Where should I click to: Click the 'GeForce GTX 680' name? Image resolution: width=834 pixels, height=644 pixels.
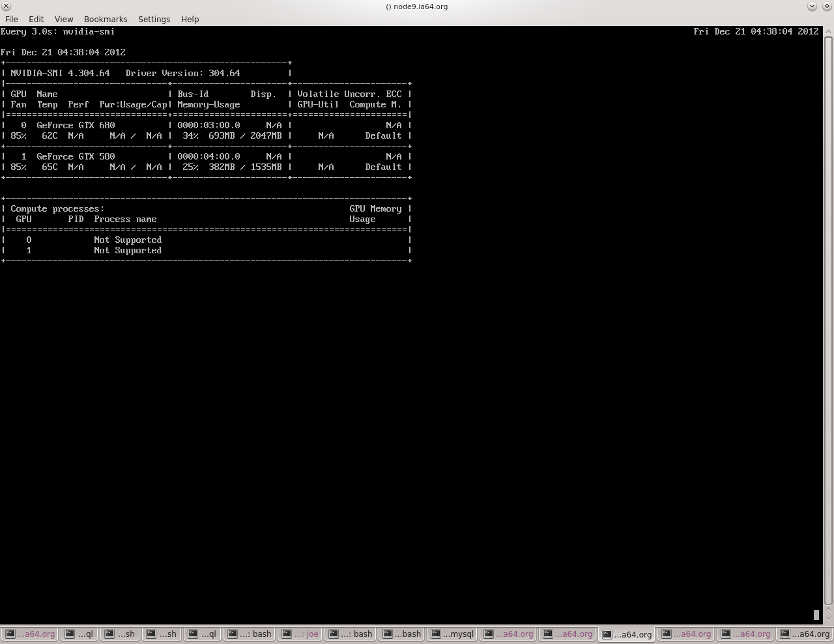76,125
